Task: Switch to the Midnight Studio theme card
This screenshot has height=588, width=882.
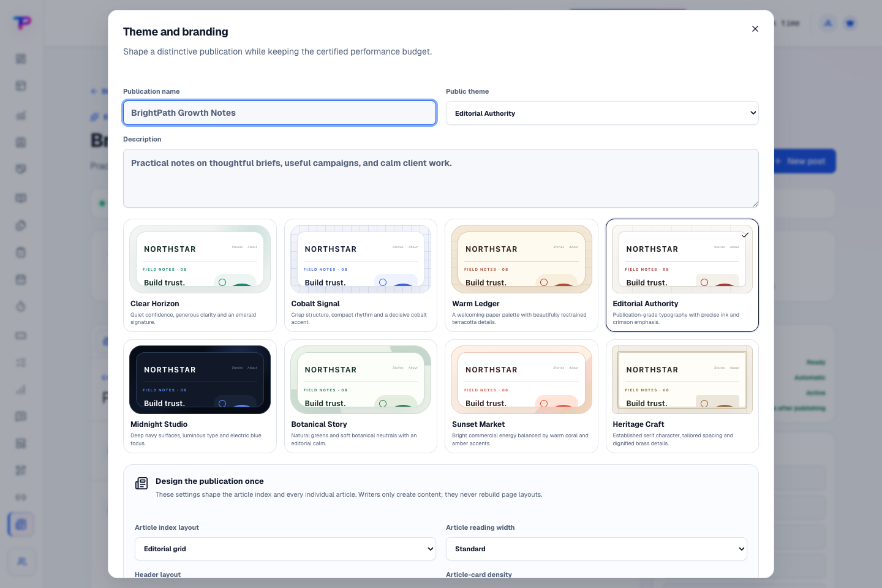Action: pyautogui.click(x=200, y=396)
